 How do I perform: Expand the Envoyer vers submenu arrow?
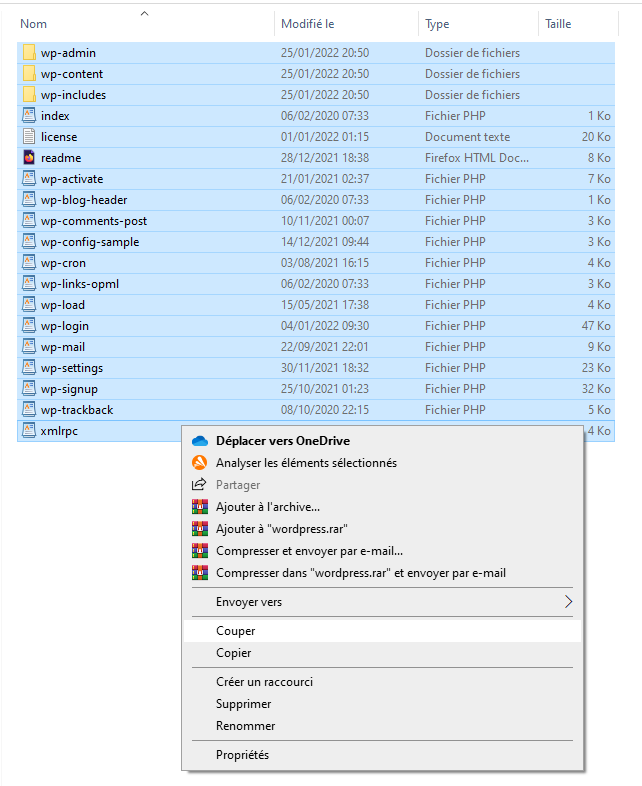point(568,602)
